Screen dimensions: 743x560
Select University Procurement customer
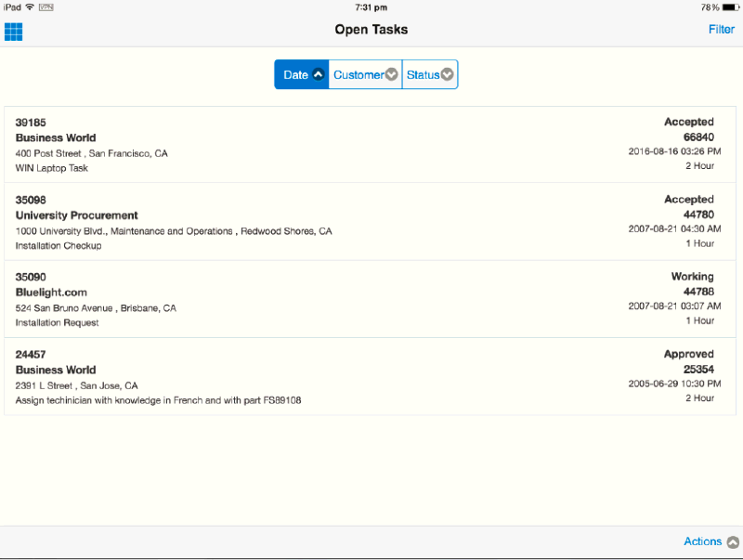[76, 215]
